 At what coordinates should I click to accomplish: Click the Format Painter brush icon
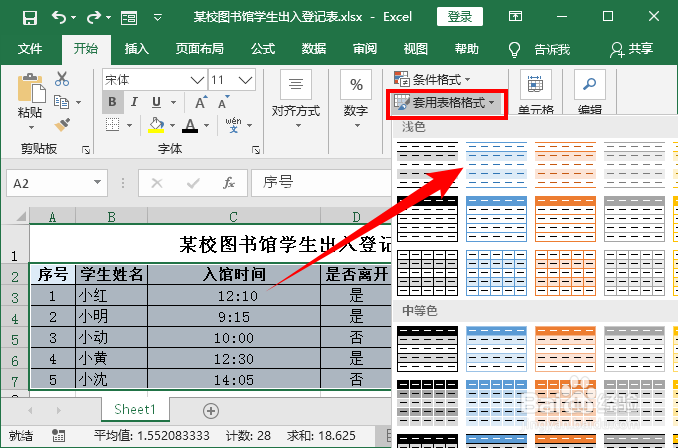coord(62,125)
